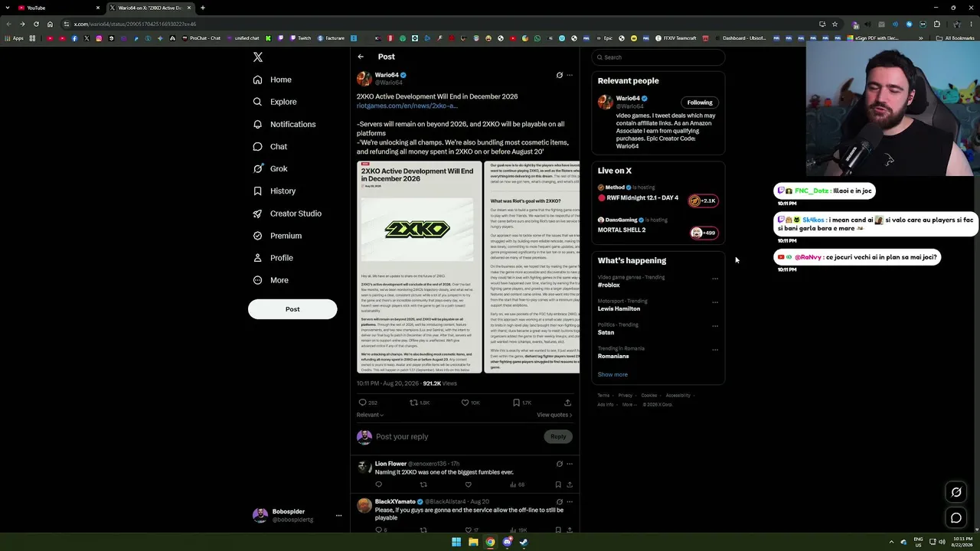Reload the page in Chrome toolbar
The width and height of the screenshot is (980, 551).
[35, 24]
